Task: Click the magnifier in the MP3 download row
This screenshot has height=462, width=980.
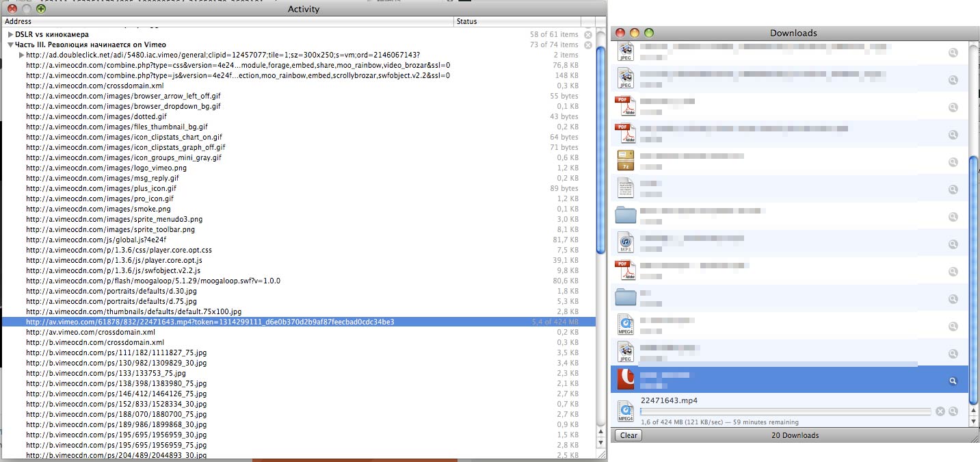Action: coord(953,244)
